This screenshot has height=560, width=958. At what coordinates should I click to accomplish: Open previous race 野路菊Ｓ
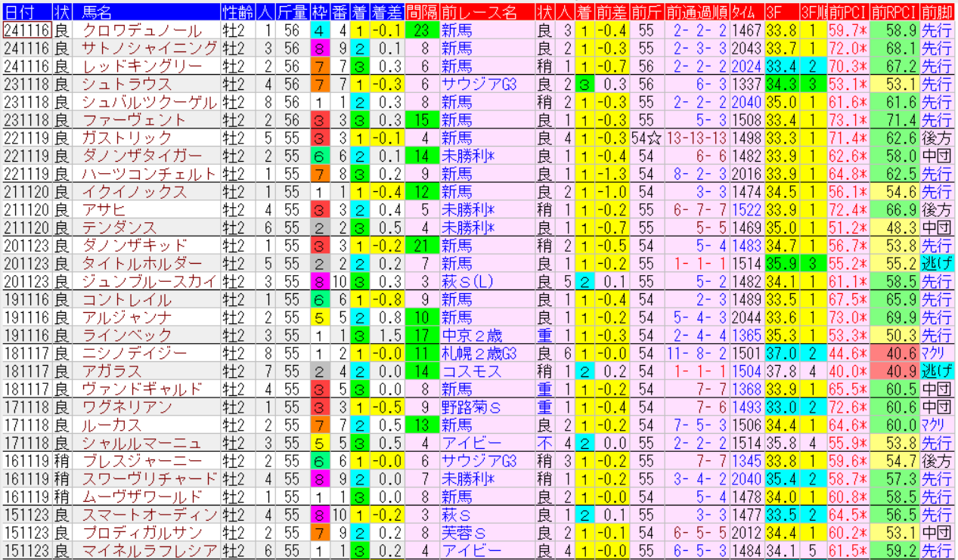472,407
